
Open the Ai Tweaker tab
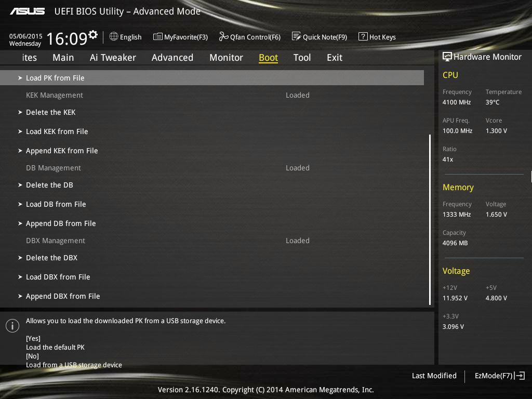[x=113, y=58]
